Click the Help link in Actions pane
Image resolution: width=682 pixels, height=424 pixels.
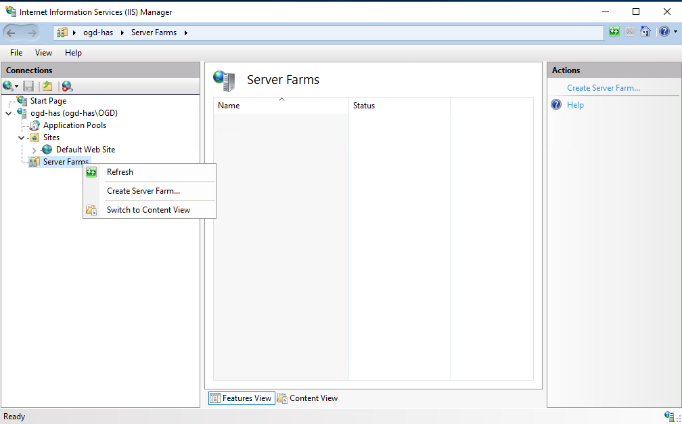575,105
